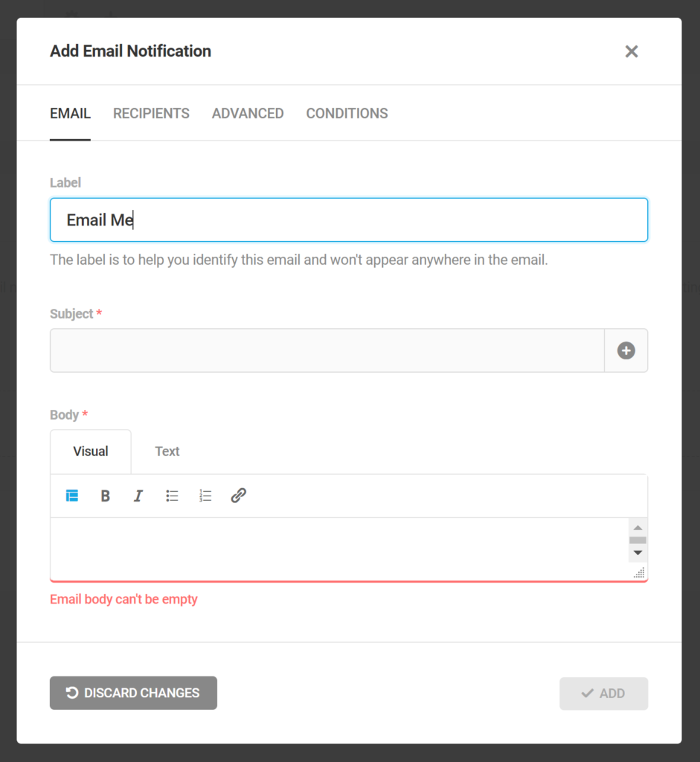This screenshot has height=762, width=700.
Task: Go to the Conditions tab
Action: 347,113
